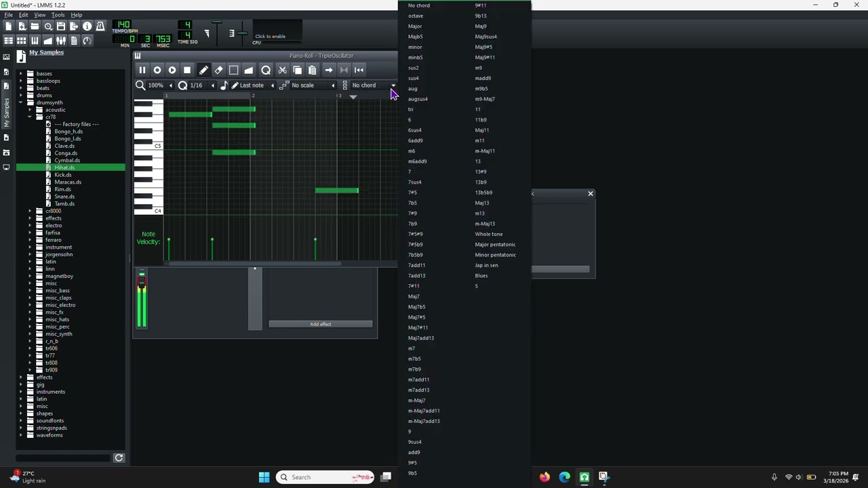Open the zoom 100% dropdown
The height and width of the screenshot is (488, 868).
click(160, 85)
